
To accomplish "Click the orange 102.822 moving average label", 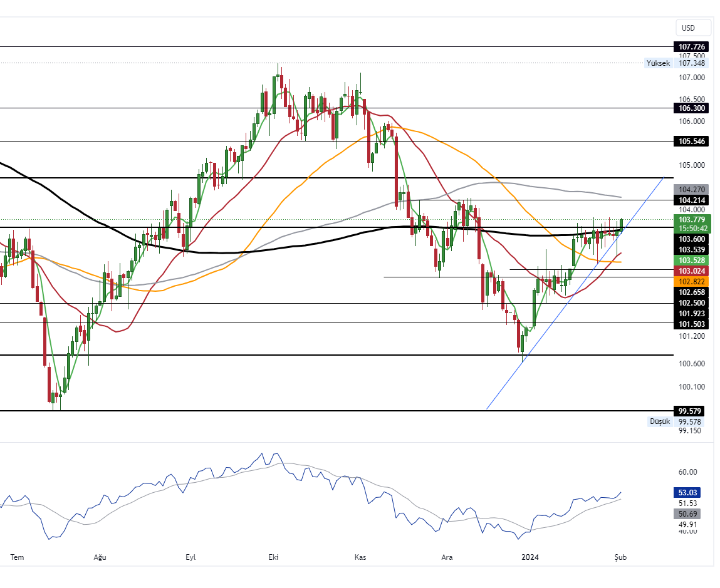I will 692,282.
